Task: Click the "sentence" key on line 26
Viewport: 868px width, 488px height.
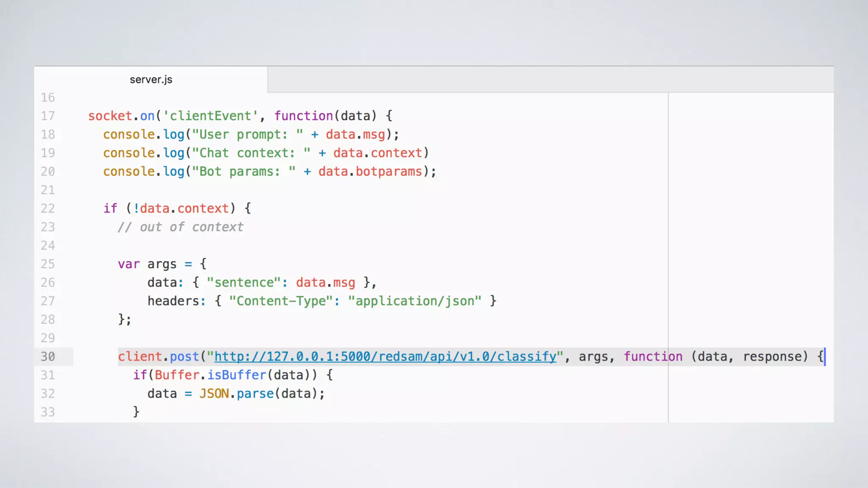Action: click(x=243, y=283)
